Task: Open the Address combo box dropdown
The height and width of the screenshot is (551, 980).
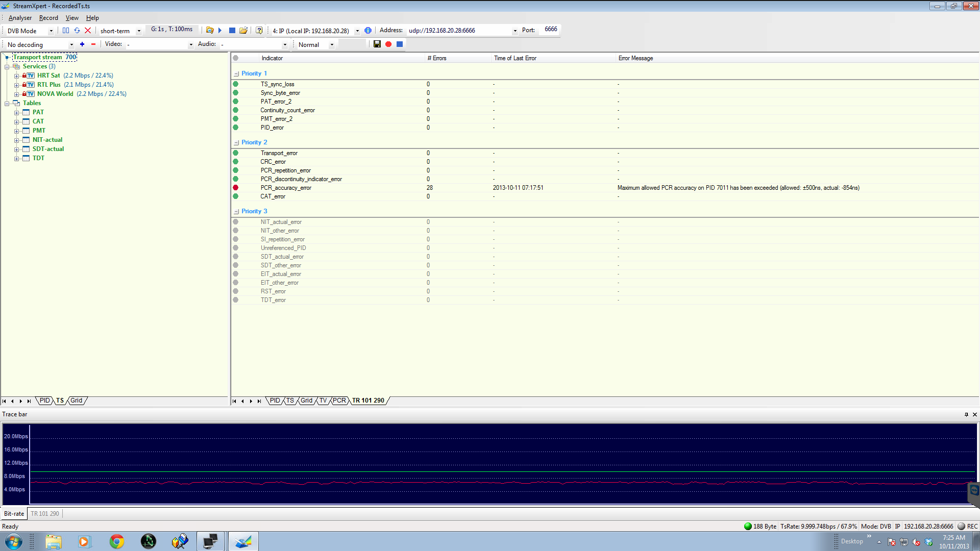Action: [515, 31]
